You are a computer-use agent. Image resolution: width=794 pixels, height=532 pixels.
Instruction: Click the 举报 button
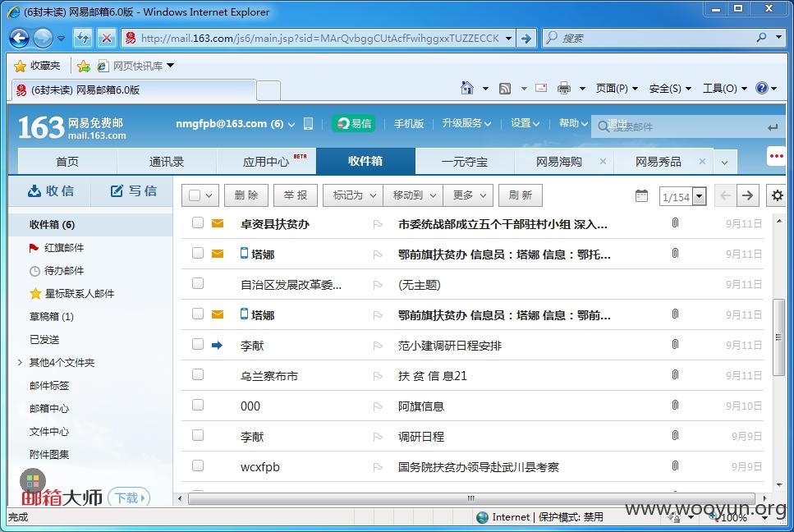tap(296, 195)
